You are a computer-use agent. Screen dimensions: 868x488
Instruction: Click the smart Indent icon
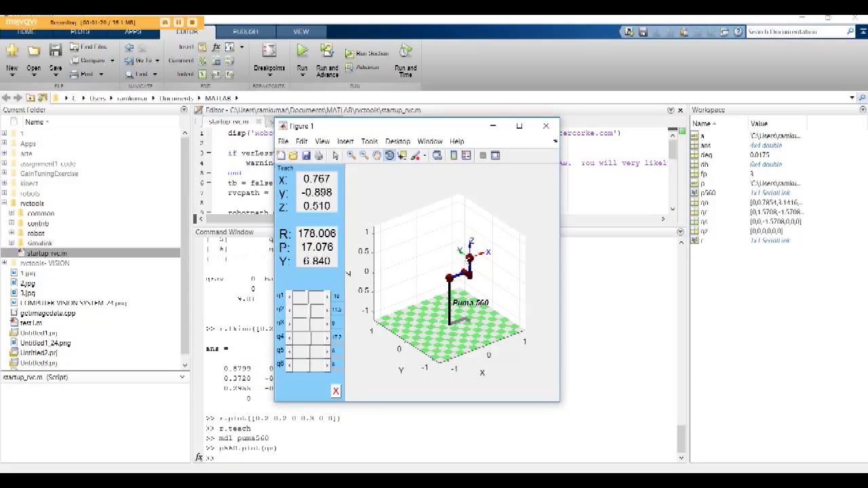(x=203, y=74)
